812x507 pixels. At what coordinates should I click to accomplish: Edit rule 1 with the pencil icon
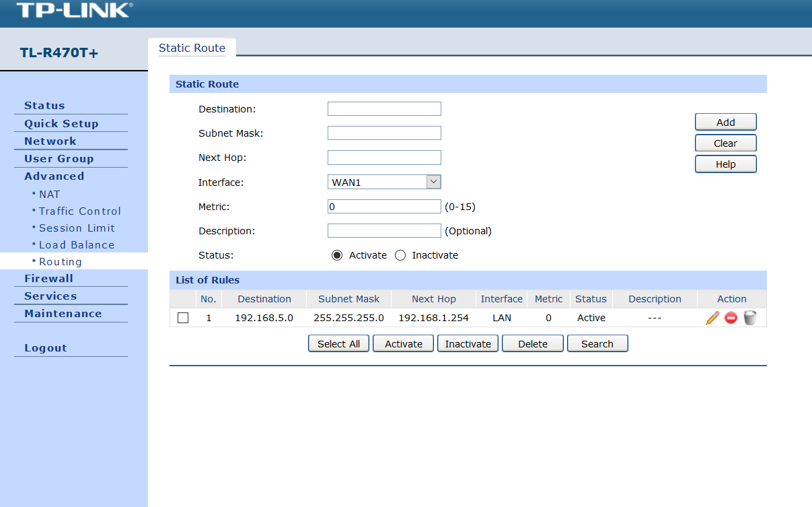click(x=712, y=318)
